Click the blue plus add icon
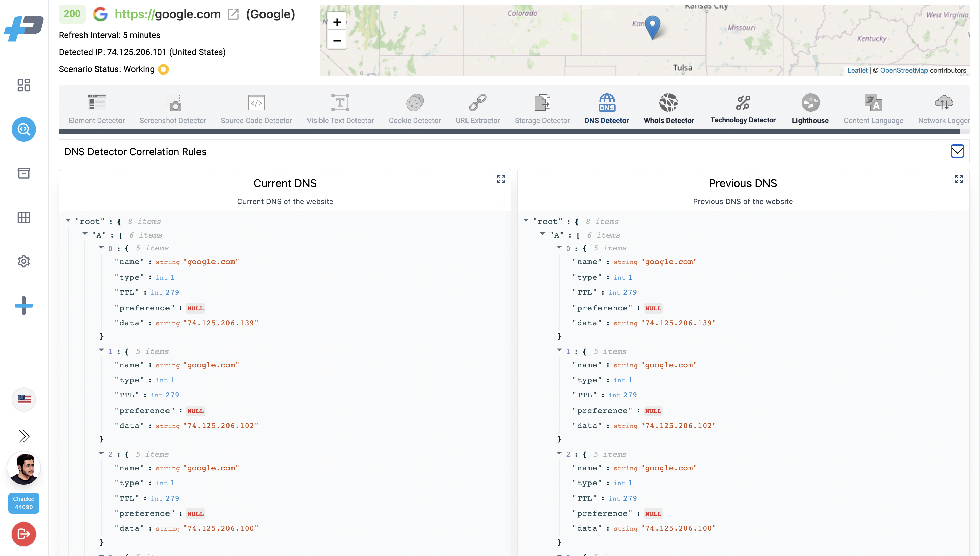Screen dimensions: 980x556 24,306
